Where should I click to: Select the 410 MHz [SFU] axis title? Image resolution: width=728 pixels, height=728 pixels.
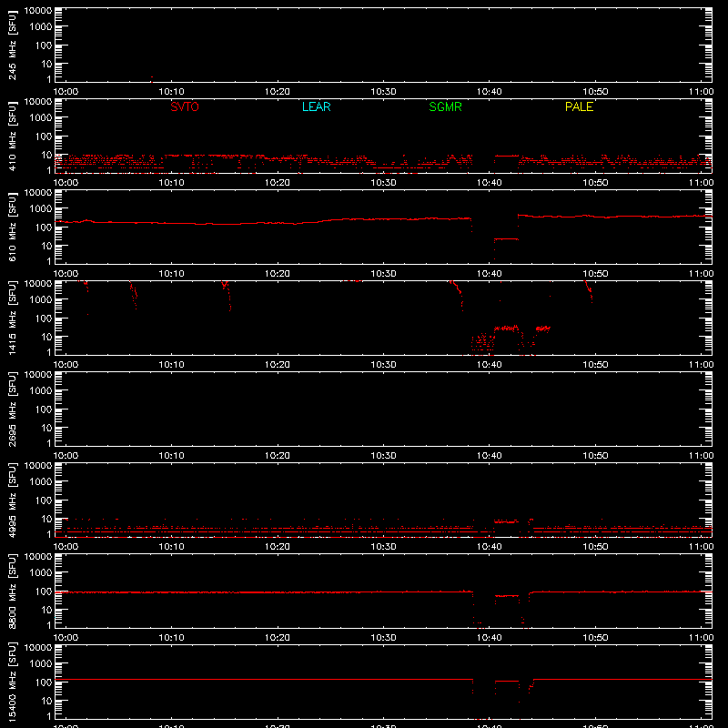pyautogui.click(x=12, y=136)
